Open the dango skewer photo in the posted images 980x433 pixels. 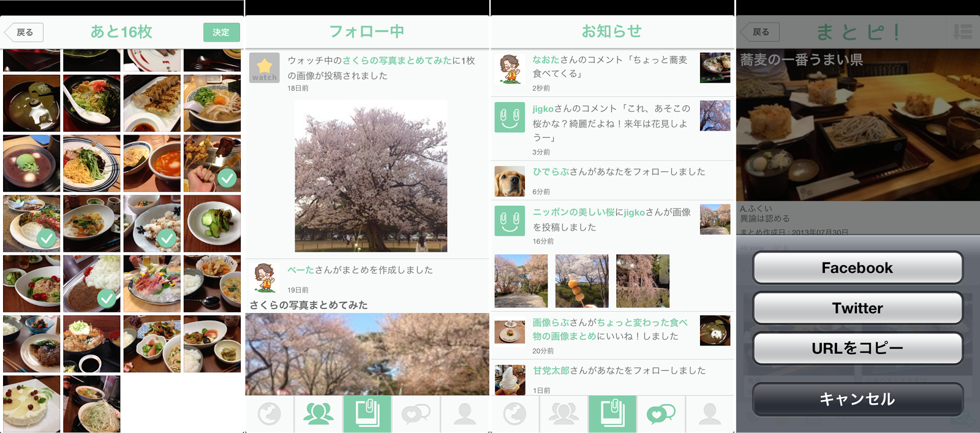[582, 281]
